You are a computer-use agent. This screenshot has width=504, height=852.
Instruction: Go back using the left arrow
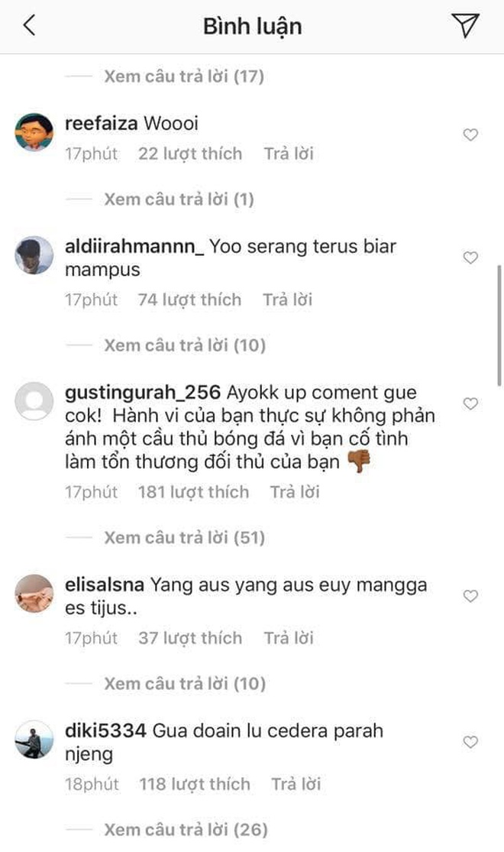pos(29,25)
